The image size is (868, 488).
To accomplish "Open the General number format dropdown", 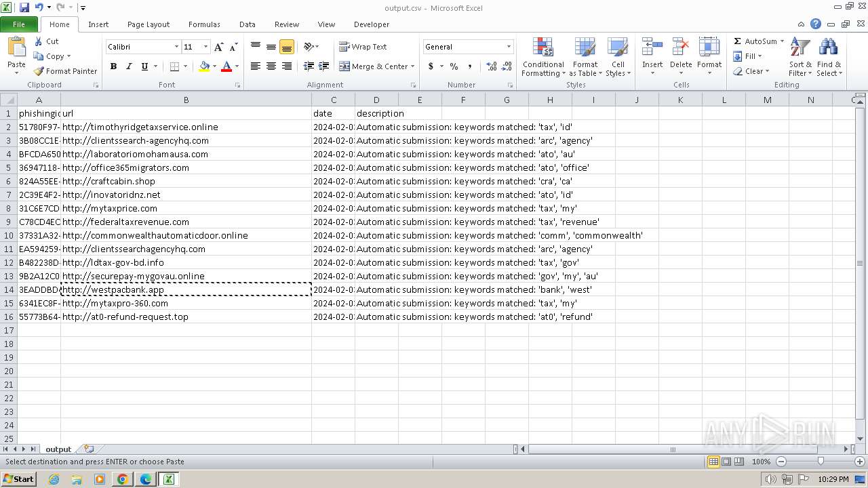I will click(509, 47).
